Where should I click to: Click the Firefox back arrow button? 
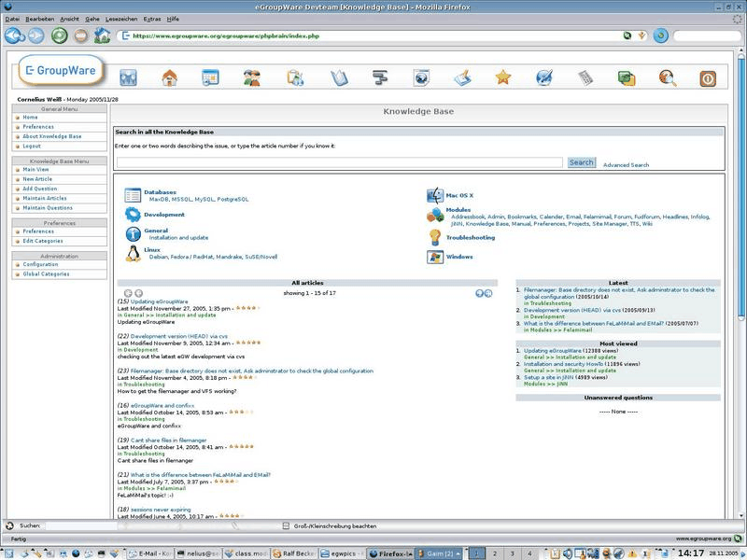coord(15,35)
